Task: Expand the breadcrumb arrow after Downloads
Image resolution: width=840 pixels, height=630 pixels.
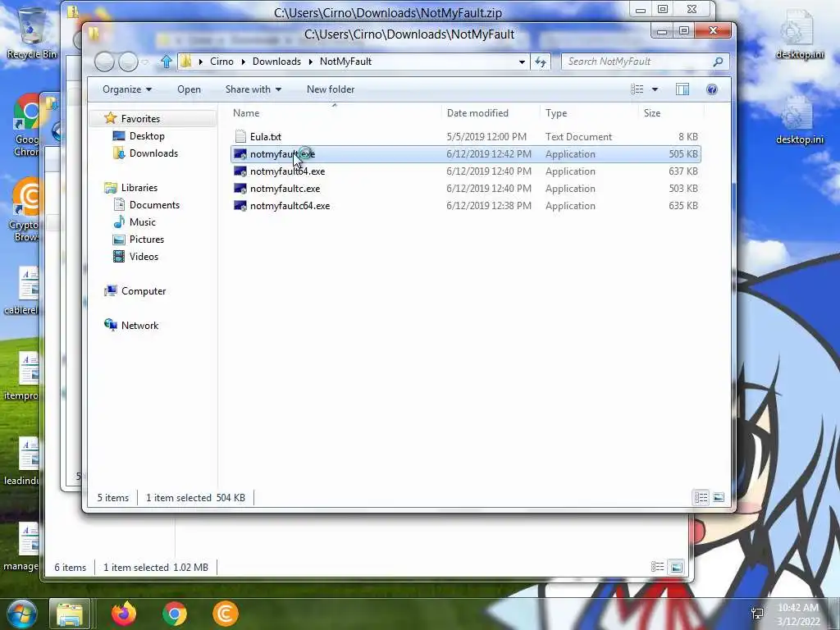Action: click(x=310, y=62)
